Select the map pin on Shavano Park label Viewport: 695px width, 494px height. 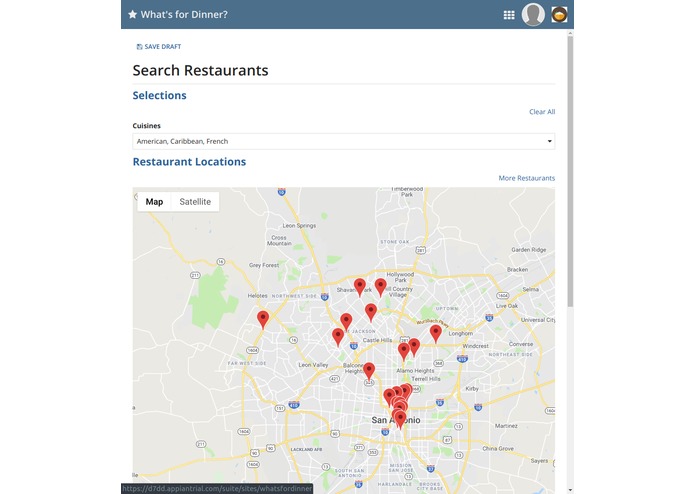pyautogui.click(x=359, y=287)
